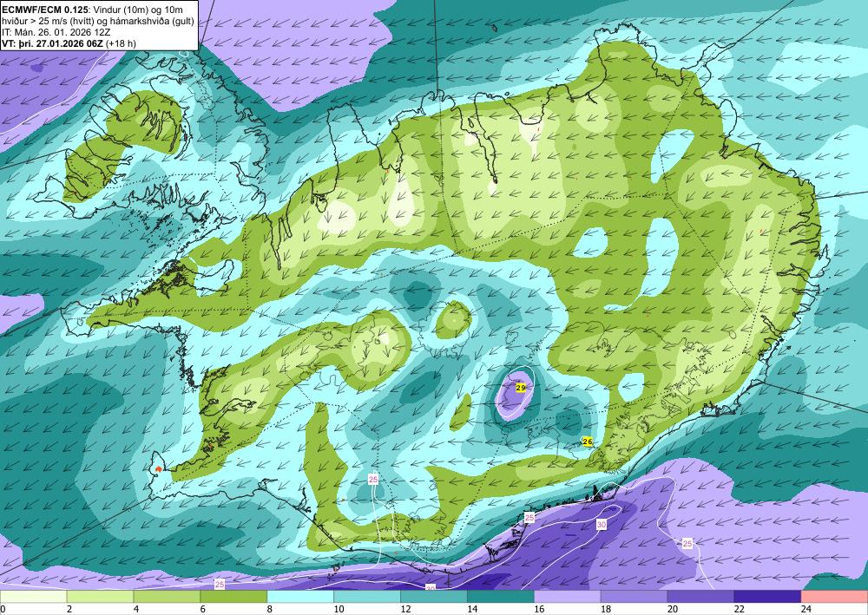The height and width of the screenshot is (615, 868).
Task: Click the legend scale label "0"
Action: pos(3,610)
